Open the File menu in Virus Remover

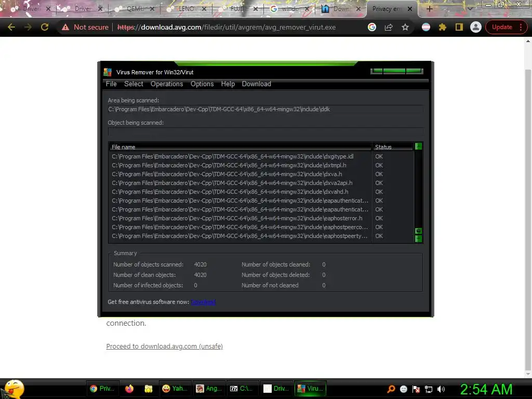(x=111, y=84)
